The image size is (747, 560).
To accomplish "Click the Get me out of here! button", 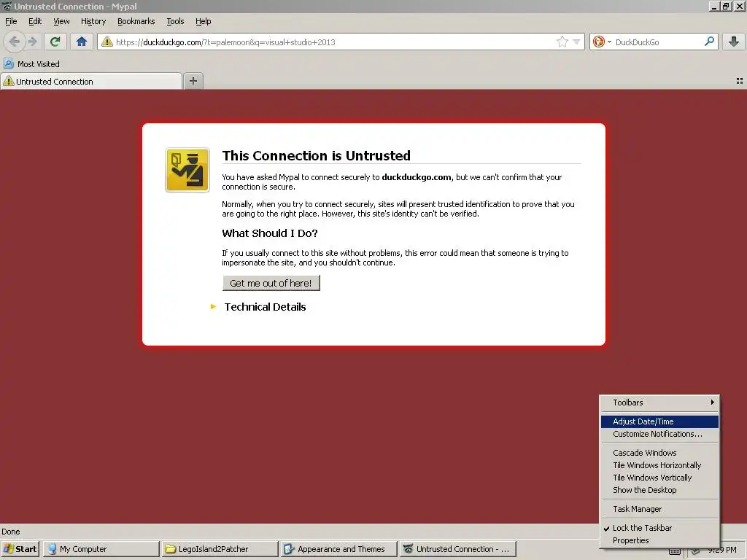I will click(271, 283).
